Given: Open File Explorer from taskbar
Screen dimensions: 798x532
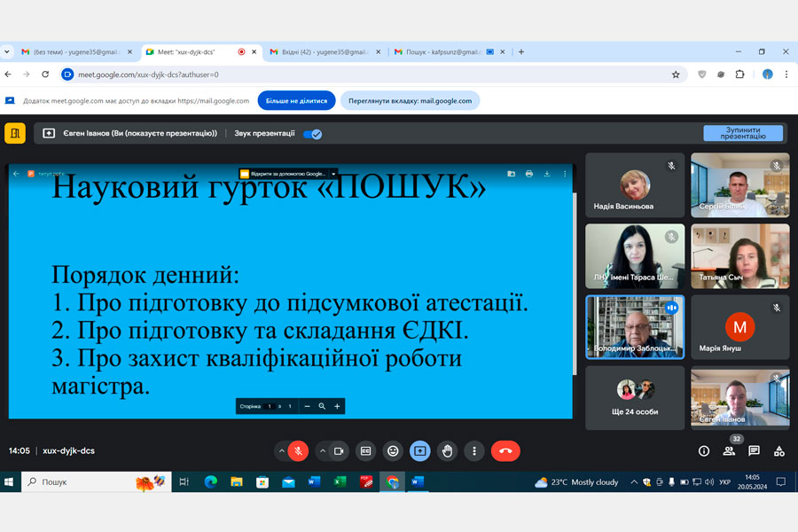Looking at the screenshot, I should click(x=236, y=481).
